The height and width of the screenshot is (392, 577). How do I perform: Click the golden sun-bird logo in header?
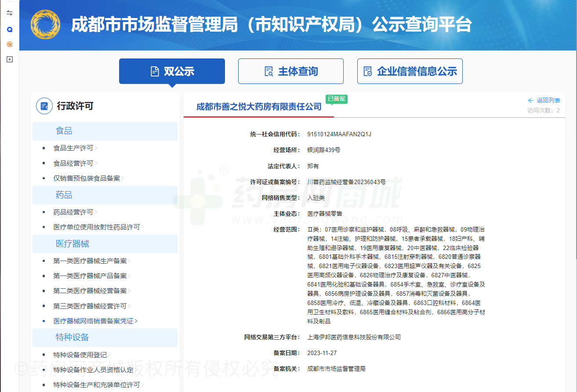[45, 24]
